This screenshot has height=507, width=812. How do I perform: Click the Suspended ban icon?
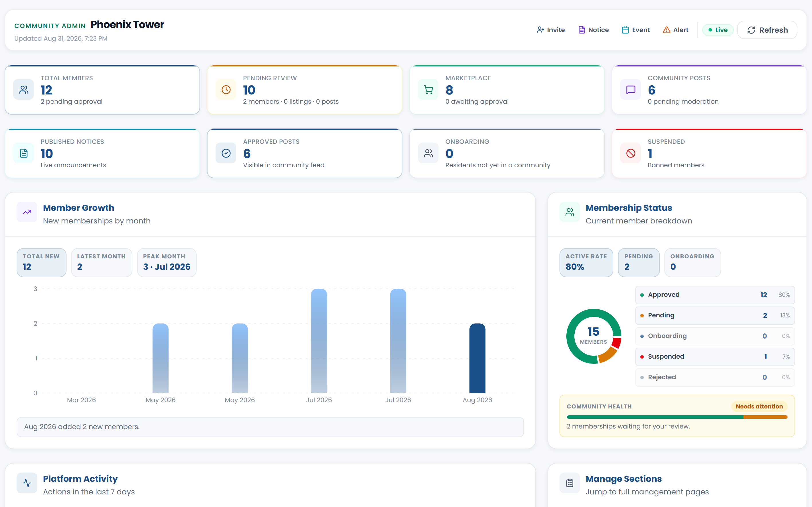[x=631, y=153]
